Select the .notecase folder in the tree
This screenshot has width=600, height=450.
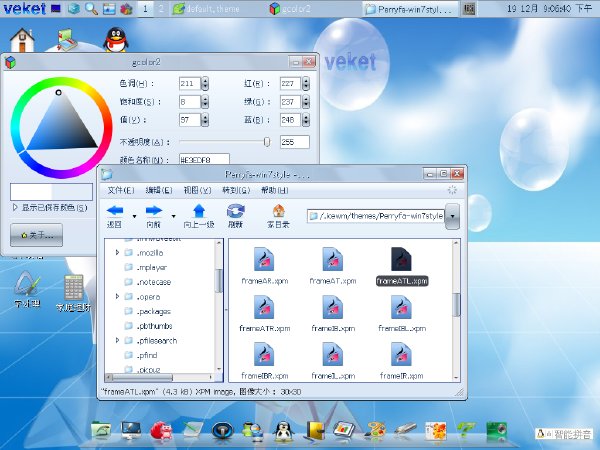click(x=154, y=282)
